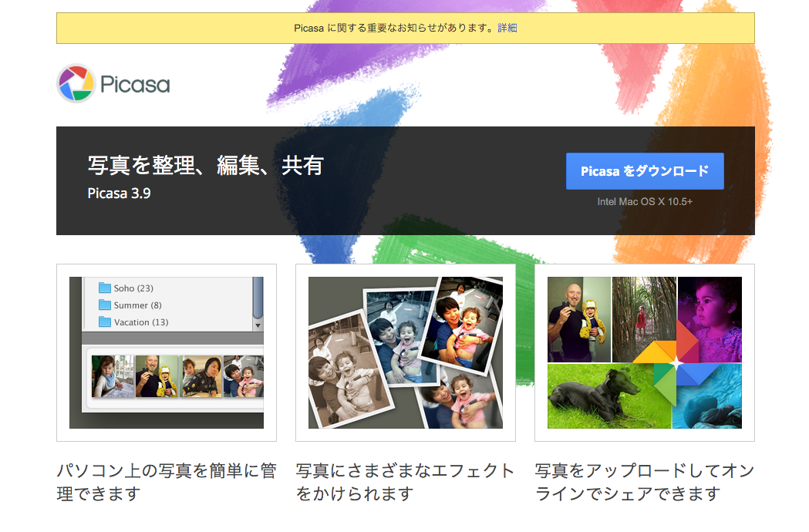Viewport: 809px width, 532px height.
Task: Open the two boys thumbnail in tray
Action: [201, 376]
